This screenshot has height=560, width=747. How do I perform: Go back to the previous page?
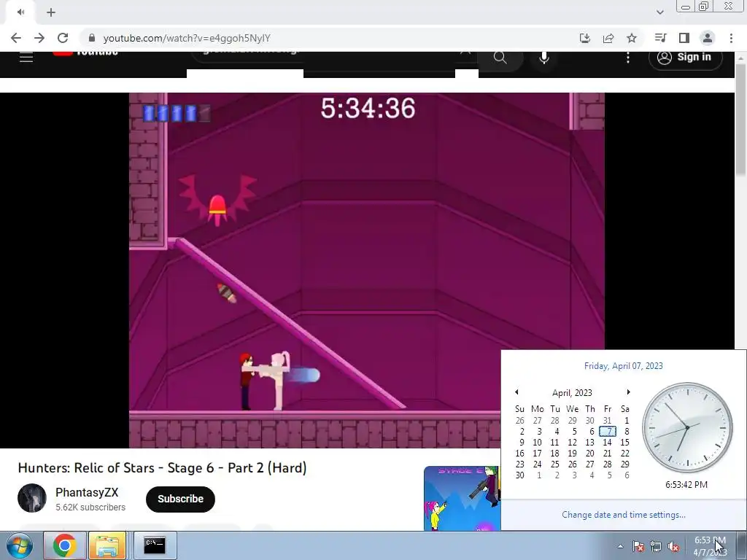point(16,38)
